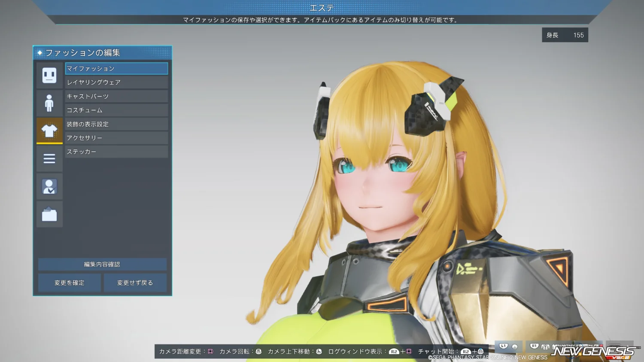Select the マイファッション menu entry

(116, 69)
